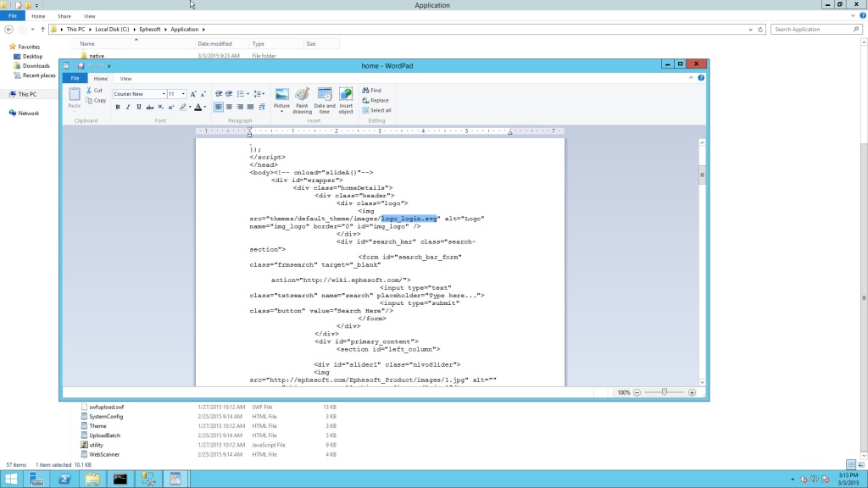Grow the font size in WordPad
868x488 pixels.
click(x=193, y=94)
